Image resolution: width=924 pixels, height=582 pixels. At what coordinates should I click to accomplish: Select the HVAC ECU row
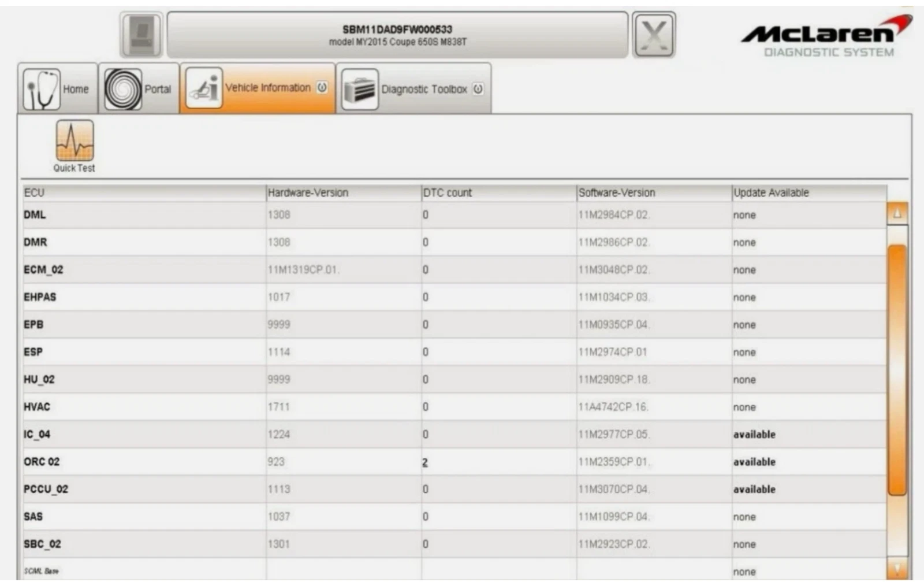click(x=454, y=407)
